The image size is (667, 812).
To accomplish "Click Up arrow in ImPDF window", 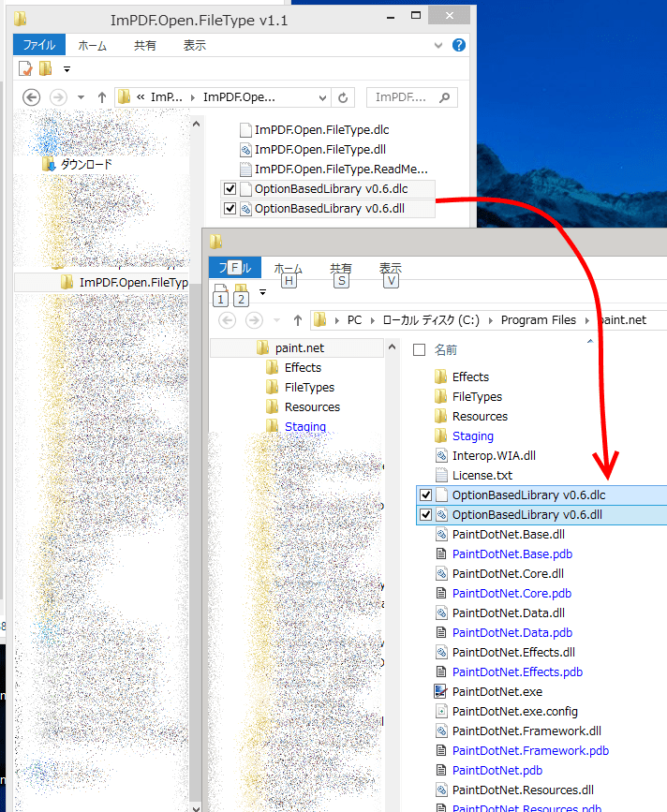I will (102, 97).
